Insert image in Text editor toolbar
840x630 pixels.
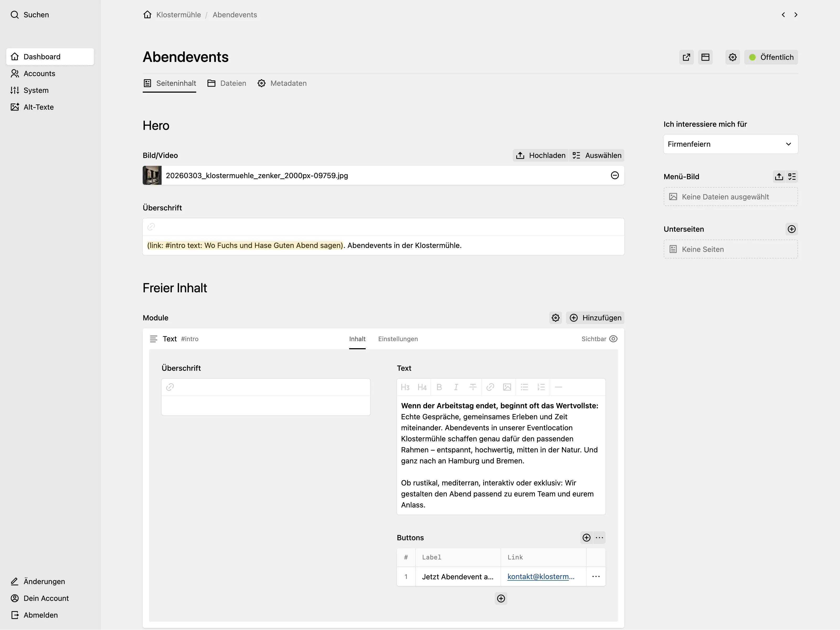coord(507,387)
